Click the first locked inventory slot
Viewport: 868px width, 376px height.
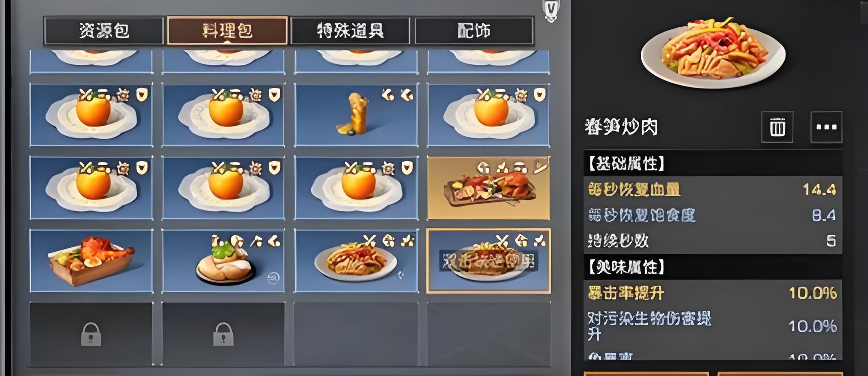[x=92, y=334]
